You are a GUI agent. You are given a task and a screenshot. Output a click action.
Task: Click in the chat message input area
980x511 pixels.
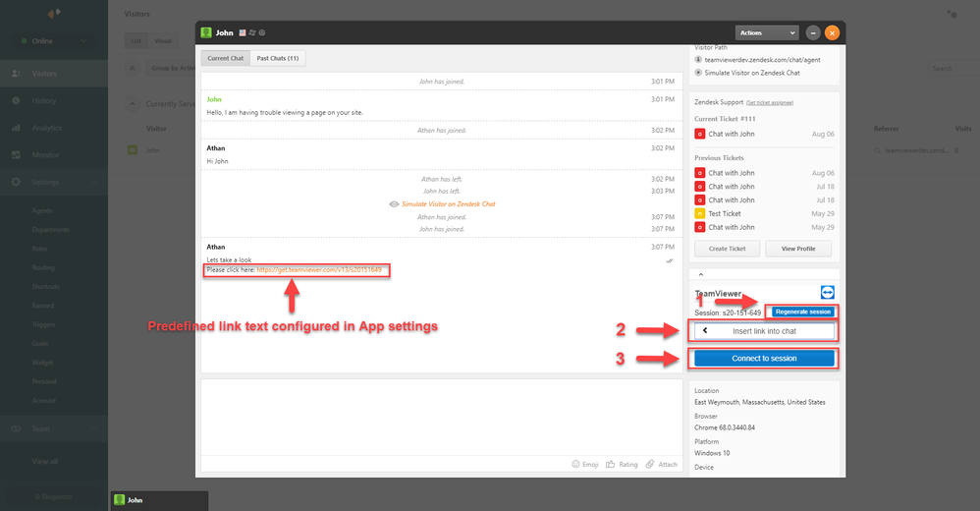click(x=440, y=413)
